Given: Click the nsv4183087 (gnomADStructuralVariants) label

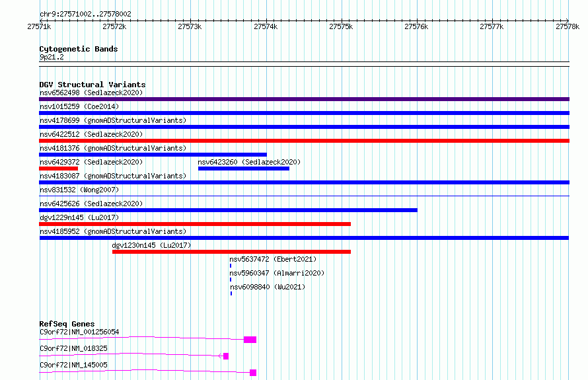Looking at the screenshot, I should point(113,176).
